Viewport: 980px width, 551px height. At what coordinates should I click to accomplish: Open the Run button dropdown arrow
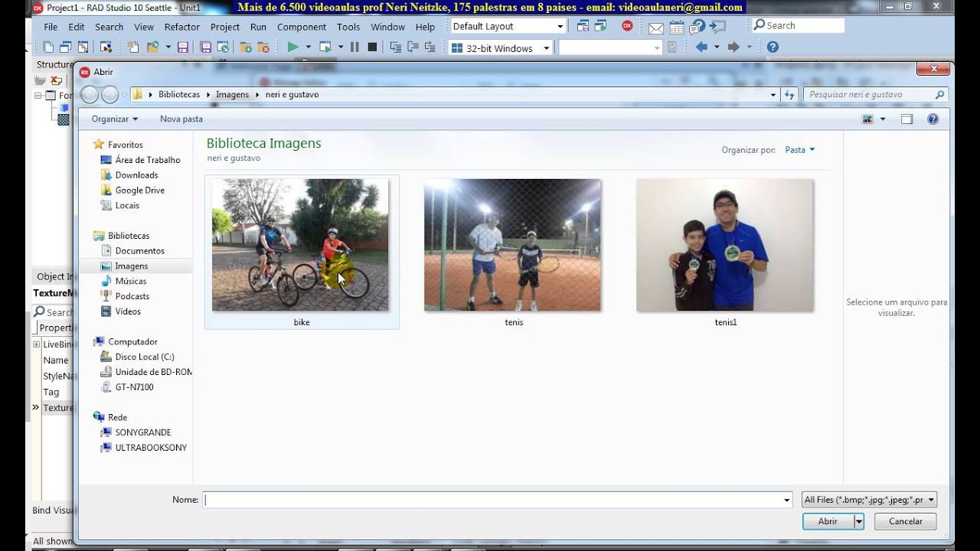pyautogui.click(x=309, y=47)
